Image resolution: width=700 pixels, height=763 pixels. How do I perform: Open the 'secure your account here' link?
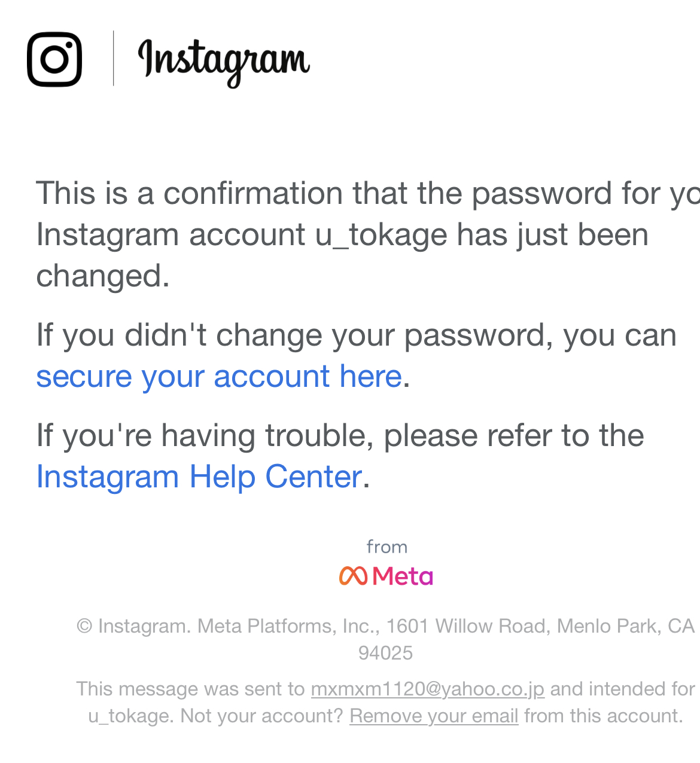pyautogui.click(x=219, y=376)
